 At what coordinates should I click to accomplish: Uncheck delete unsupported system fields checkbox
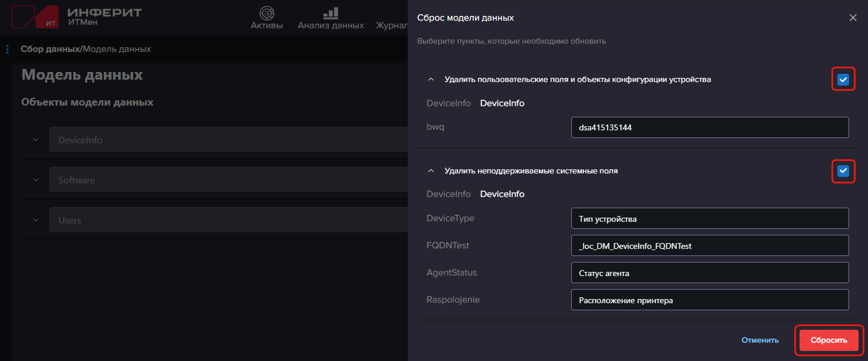[x=843, y=171]
